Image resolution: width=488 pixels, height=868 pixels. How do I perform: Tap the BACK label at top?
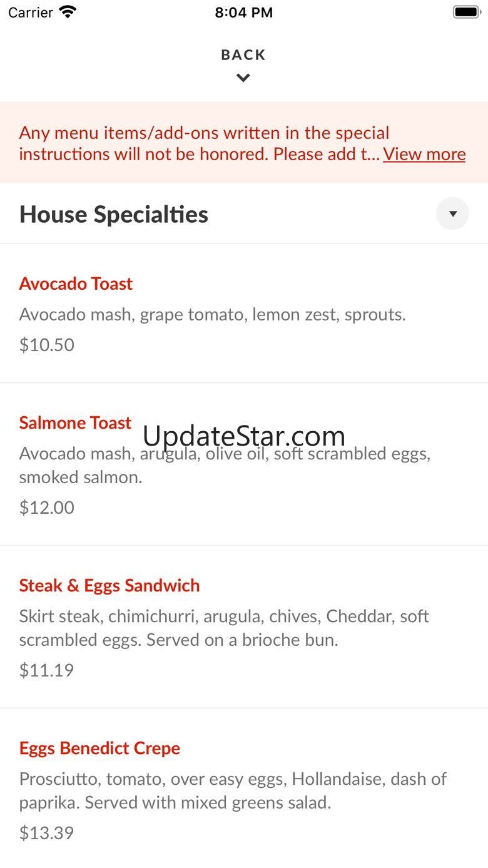pyautogui.click(x=243, y=55)
